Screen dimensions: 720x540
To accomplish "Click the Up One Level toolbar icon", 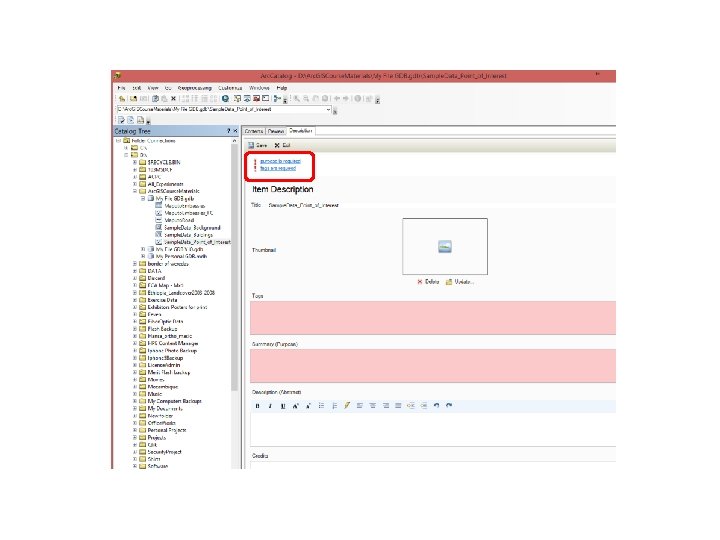I will pos(122,99).
